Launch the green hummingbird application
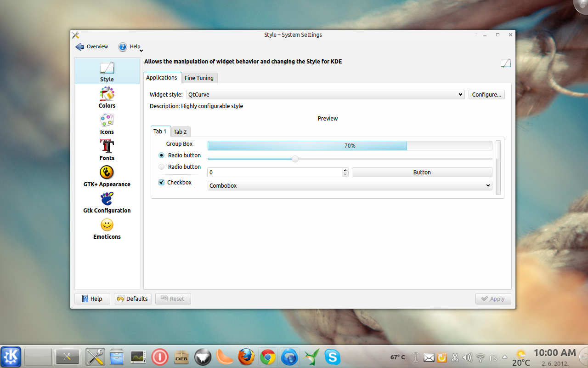Screen dimensions: 588x368 click(x=311, y=357)
